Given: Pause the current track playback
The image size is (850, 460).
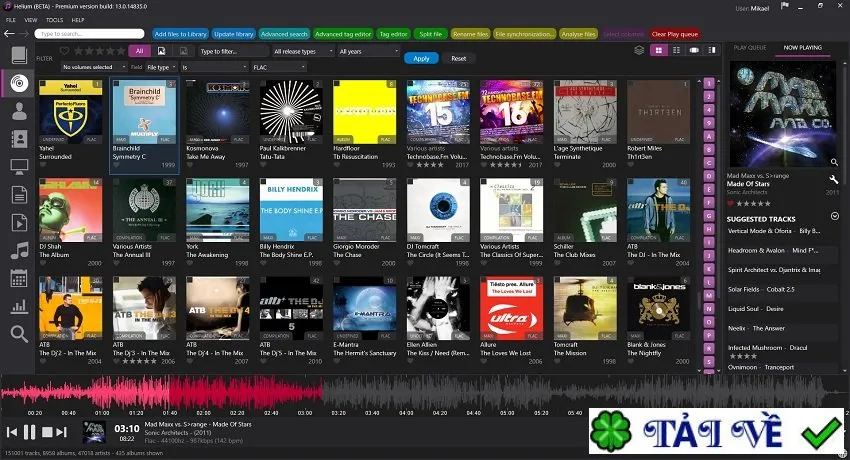Looking at the screenshot, I should (29, 432).
